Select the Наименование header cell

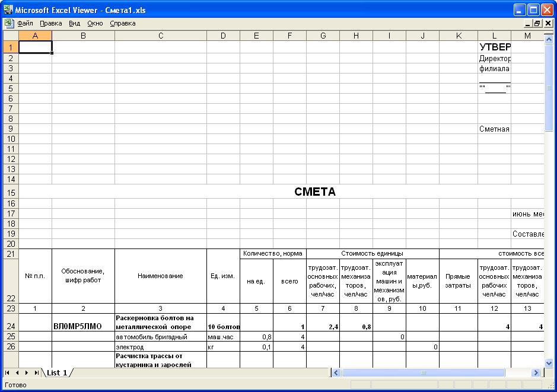coord(161,276)
